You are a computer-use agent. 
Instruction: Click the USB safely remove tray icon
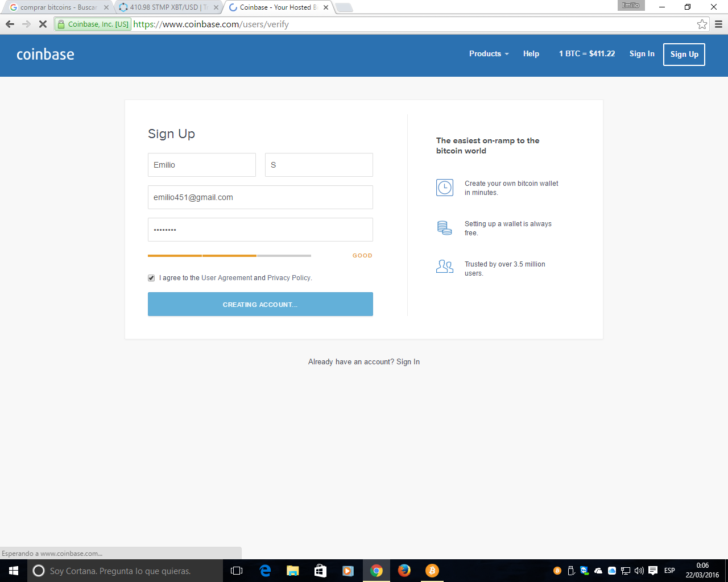pos(571,571)
